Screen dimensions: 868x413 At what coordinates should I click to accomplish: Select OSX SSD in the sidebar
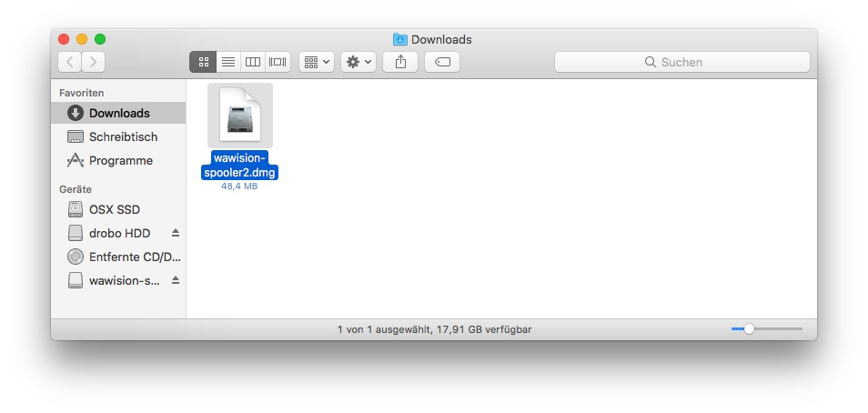tap(114, 209)
